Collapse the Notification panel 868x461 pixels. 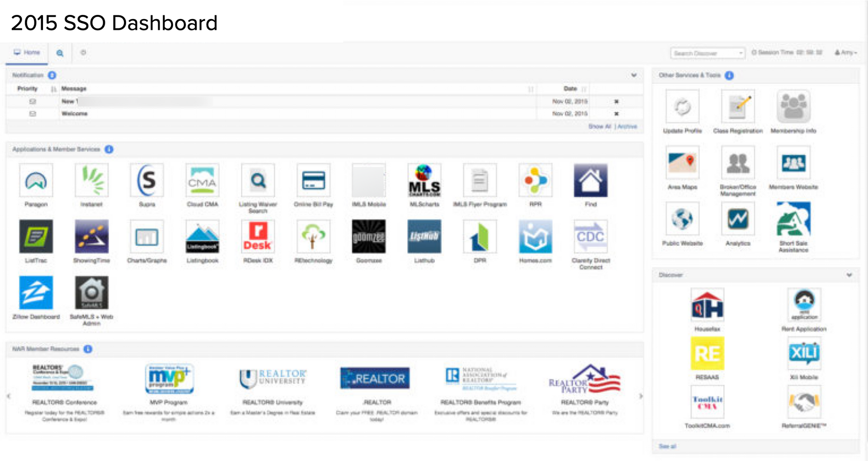634,75
